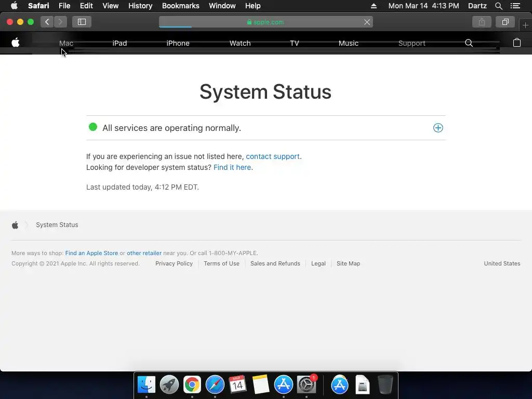The width and height of the screenshot is (532, 399).
Task: Go back with Safari's back arrow
Action: click(47, 22)
